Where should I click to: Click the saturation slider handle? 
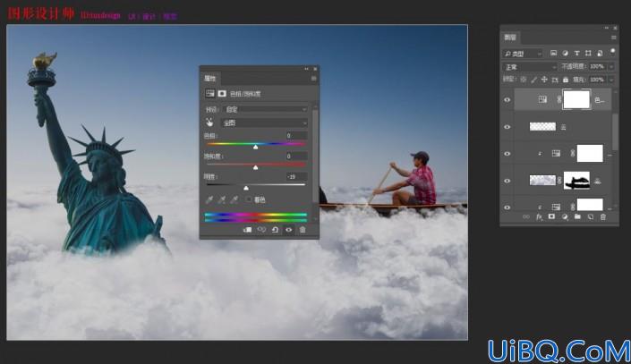tap(256, 167)
